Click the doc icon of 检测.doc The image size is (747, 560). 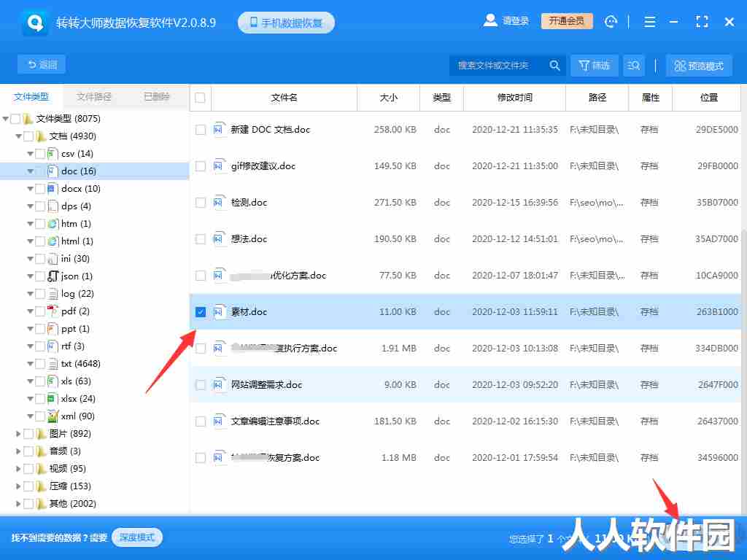tap(218, 203)
